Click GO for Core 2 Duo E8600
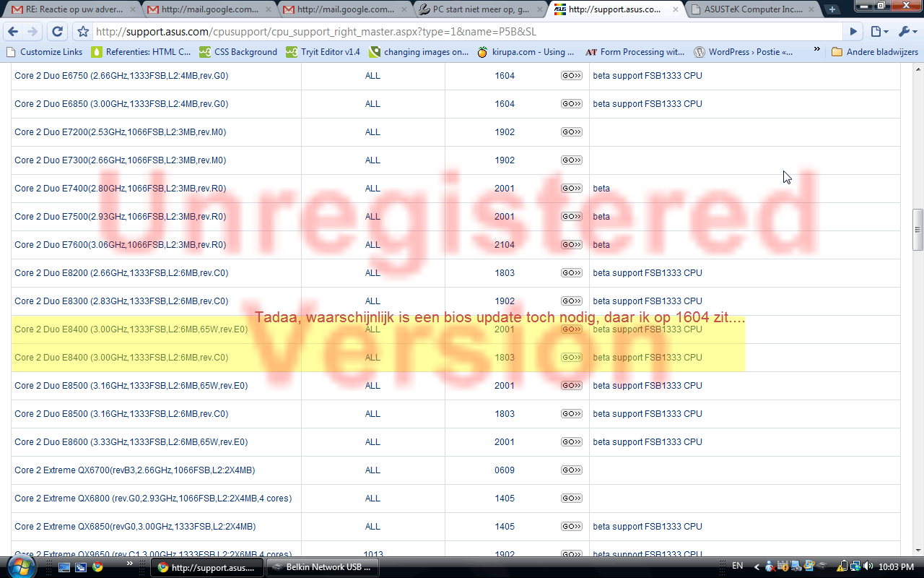924x578 pixels. coord(572,442)
